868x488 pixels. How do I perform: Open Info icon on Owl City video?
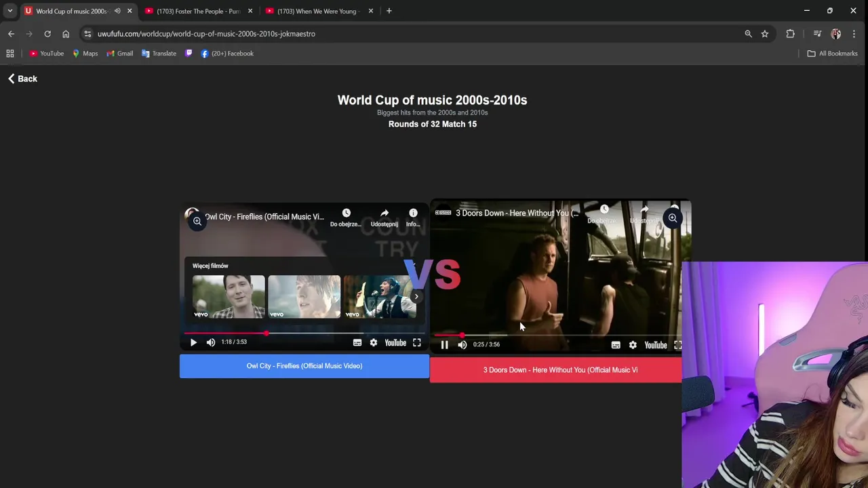tap(413, 218)
